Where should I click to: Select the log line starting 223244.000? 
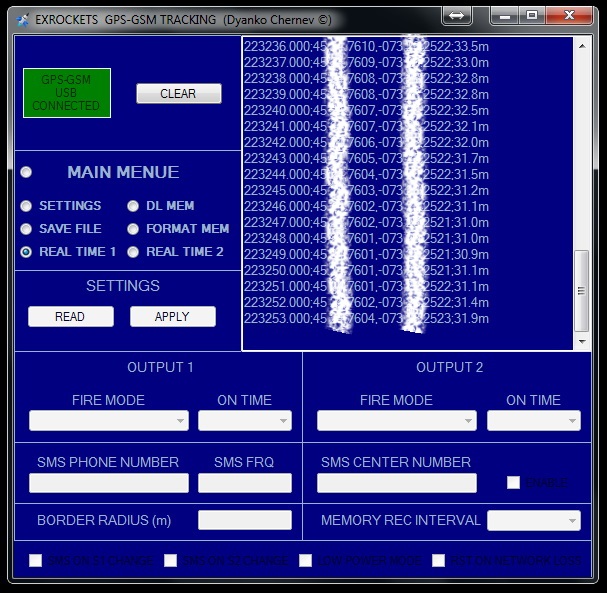[366, 175]
